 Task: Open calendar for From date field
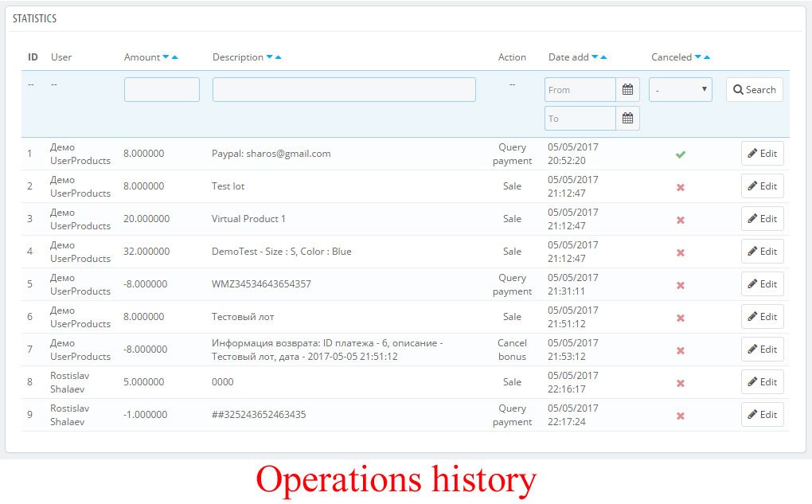(x=627, y=90)
